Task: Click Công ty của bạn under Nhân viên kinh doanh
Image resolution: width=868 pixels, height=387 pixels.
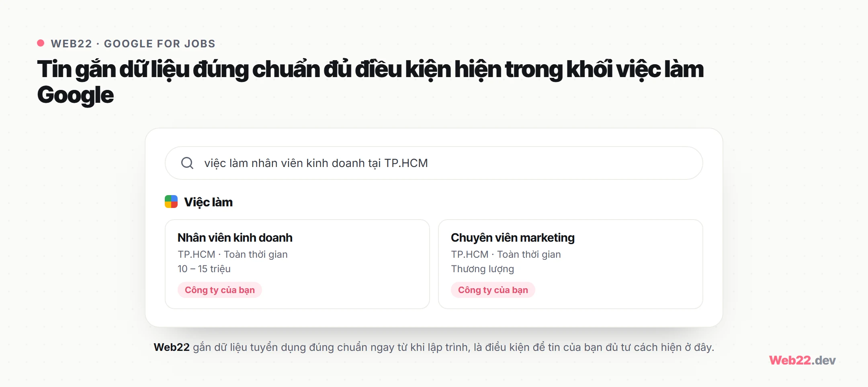Action: pyautogui.click(x=220, y=290)
